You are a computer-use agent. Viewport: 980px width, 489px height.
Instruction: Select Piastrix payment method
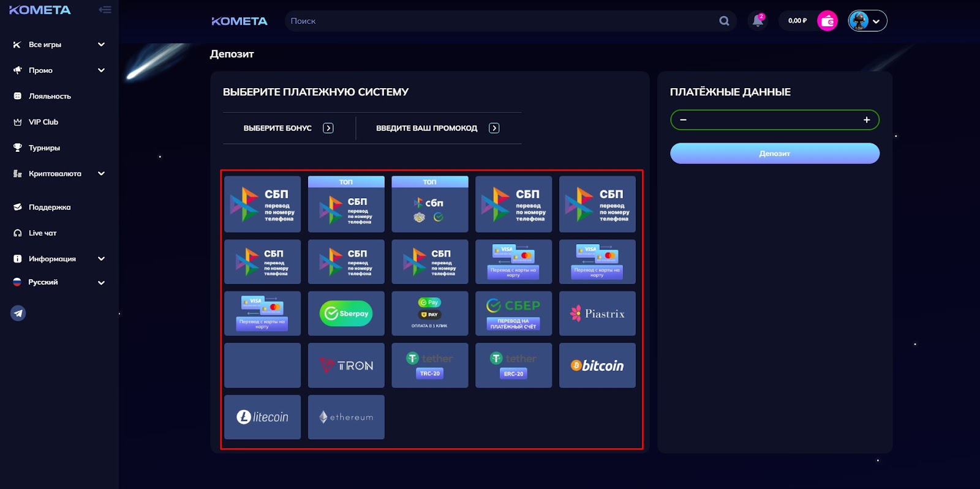click(x=597, y=313)
